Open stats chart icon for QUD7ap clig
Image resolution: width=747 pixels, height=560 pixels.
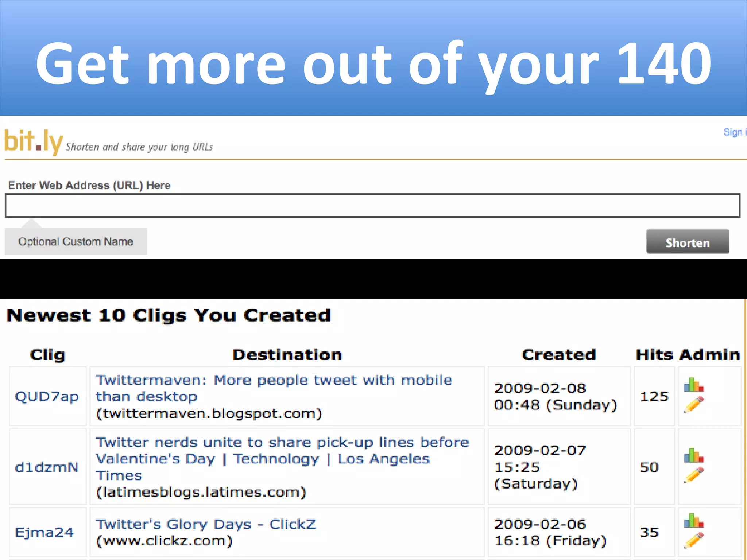tap(694, 385)
